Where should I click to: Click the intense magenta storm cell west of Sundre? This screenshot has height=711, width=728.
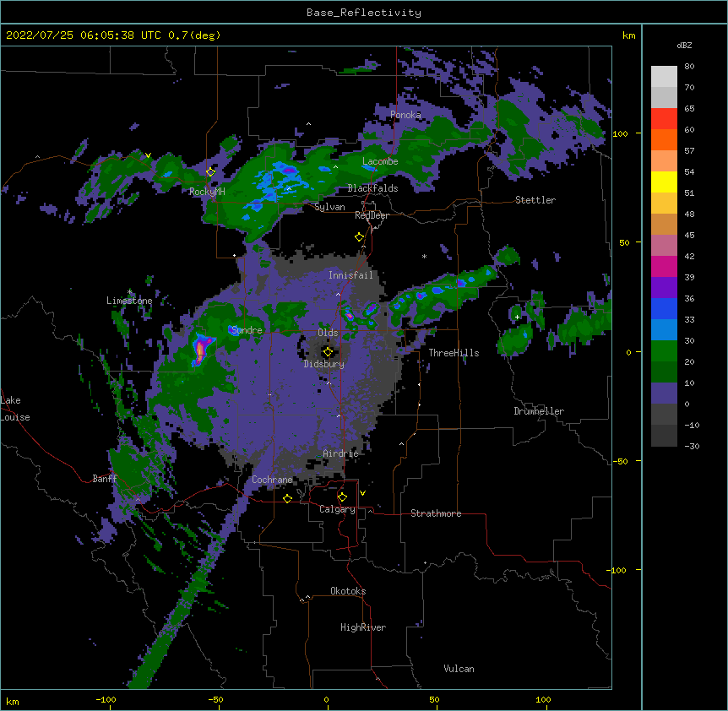click(200, 350)
